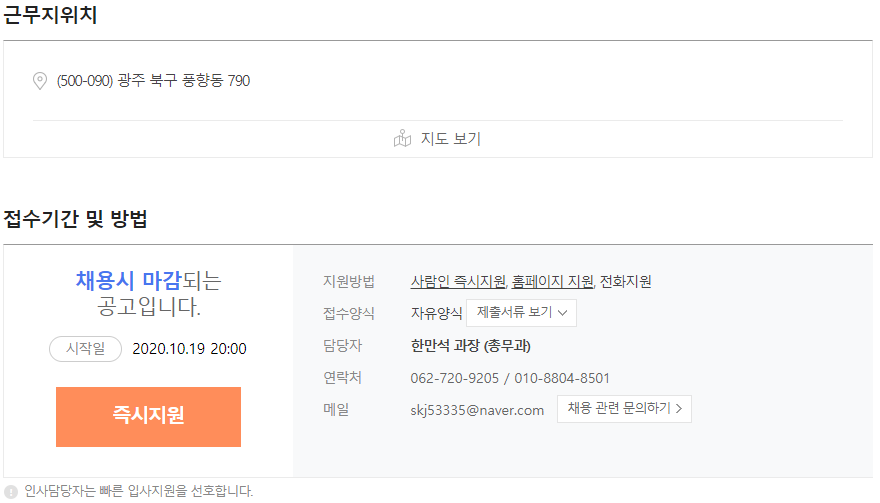Follow the 홈페이지 지원 link
Screen dimensions: 880x503
552,281
